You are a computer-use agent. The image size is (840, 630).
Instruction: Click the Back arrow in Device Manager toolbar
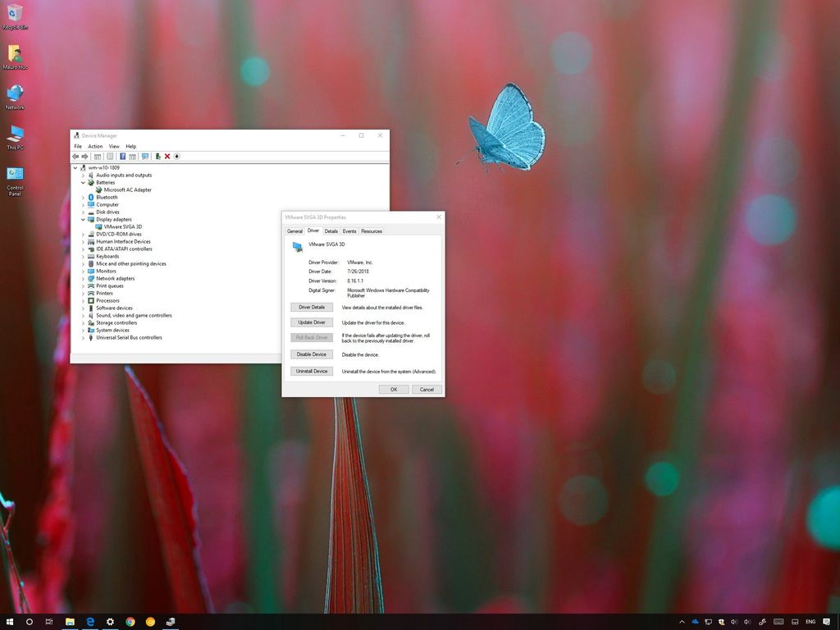[75, 156]
